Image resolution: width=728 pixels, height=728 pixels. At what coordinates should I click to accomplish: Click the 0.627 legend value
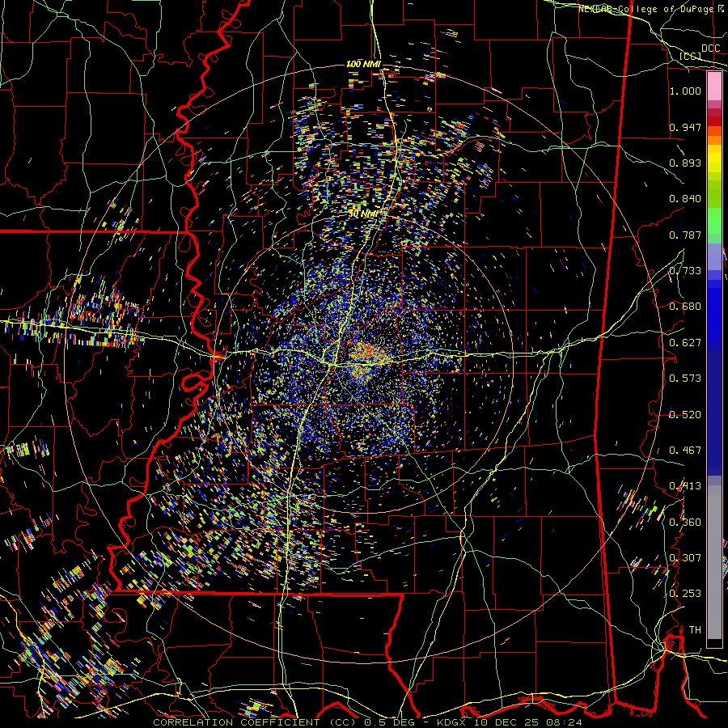tap(685, 343)
